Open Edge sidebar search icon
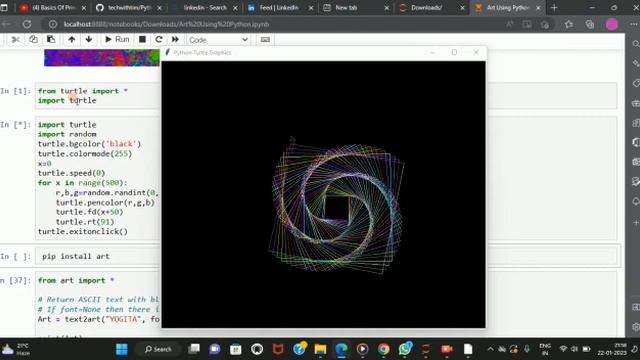This screenshot has height=360, width=640. pyautogui.click(x=636, y=44)
